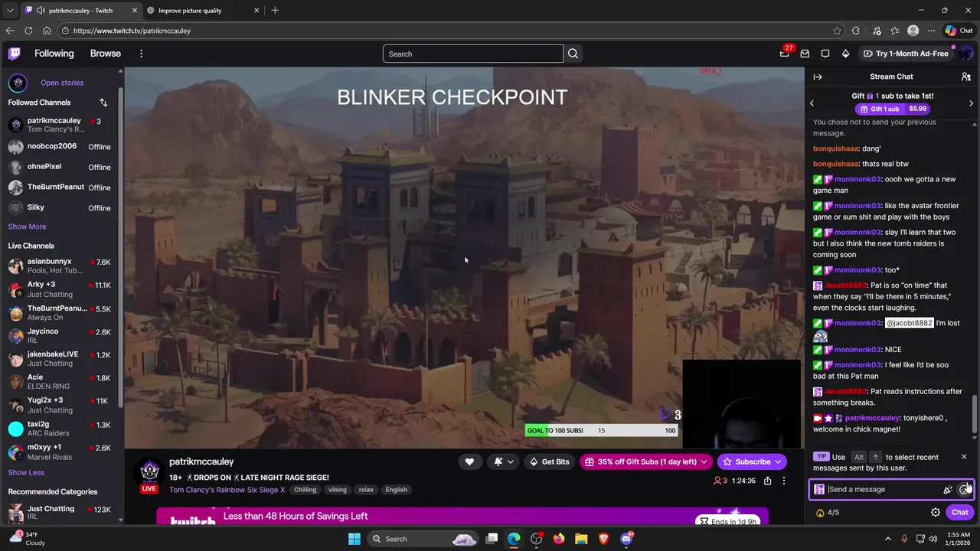Image resolution: width=980 pixels, height=551 pixels.
Task: Click the browser address bar URL
Action: (x=132, y=31)
